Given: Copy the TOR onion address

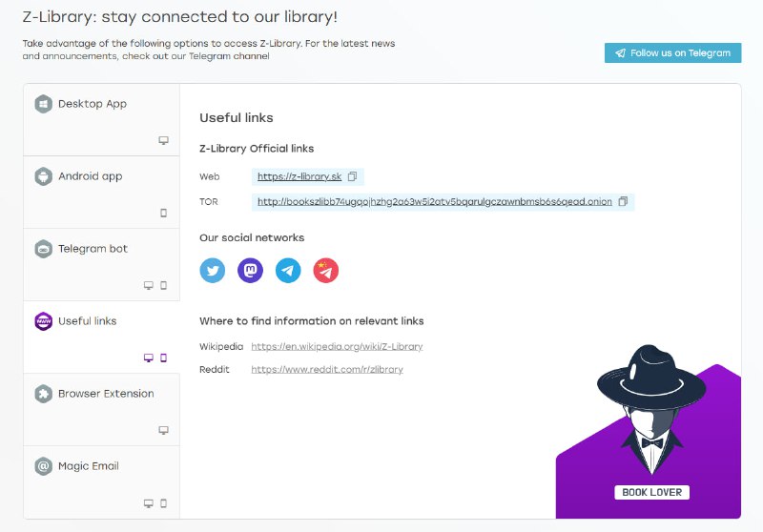Looking at the screenshot, I should [623, 202].
